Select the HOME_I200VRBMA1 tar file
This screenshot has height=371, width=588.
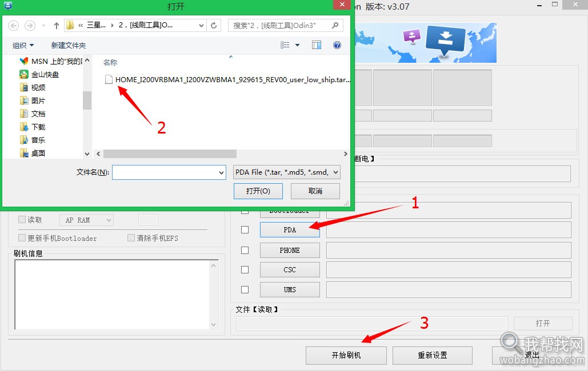pos(233,80)
